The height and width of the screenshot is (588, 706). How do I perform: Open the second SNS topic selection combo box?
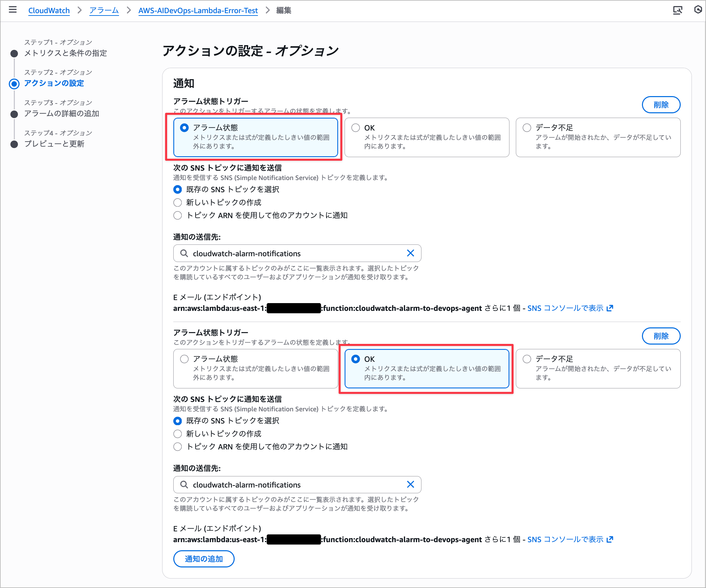click(297, 484)
